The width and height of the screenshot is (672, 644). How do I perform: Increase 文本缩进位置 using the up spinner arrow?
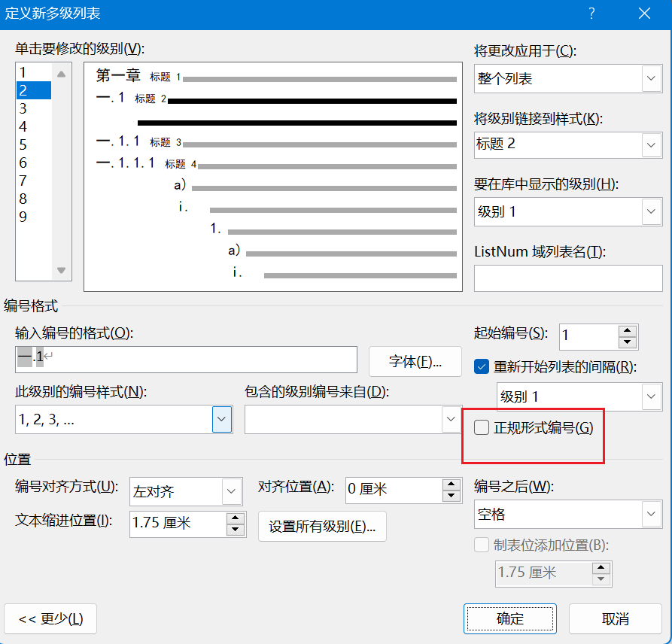236,518
